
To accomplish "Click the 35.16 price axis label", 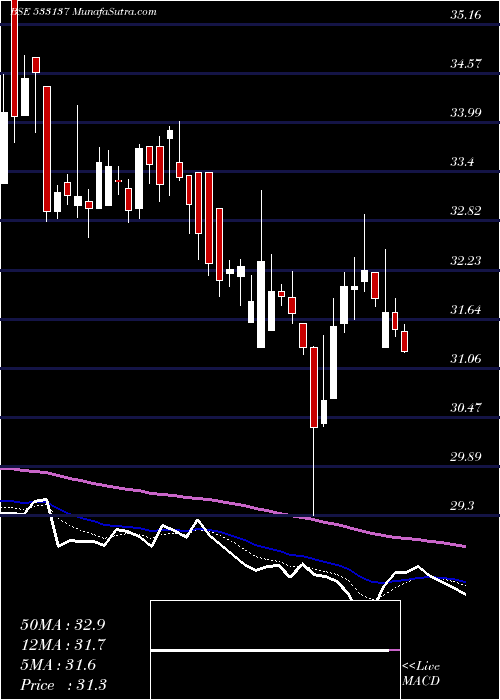I will pos(466,15).
